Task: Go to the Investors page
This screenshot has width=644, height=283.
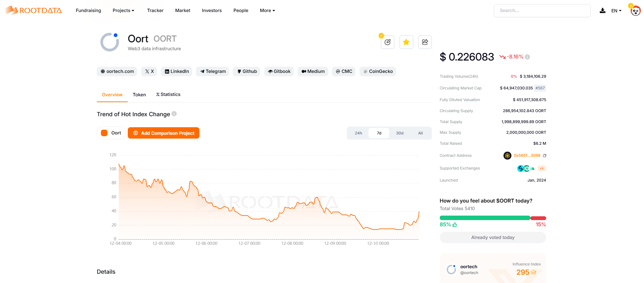Action: tap(212, 11)
